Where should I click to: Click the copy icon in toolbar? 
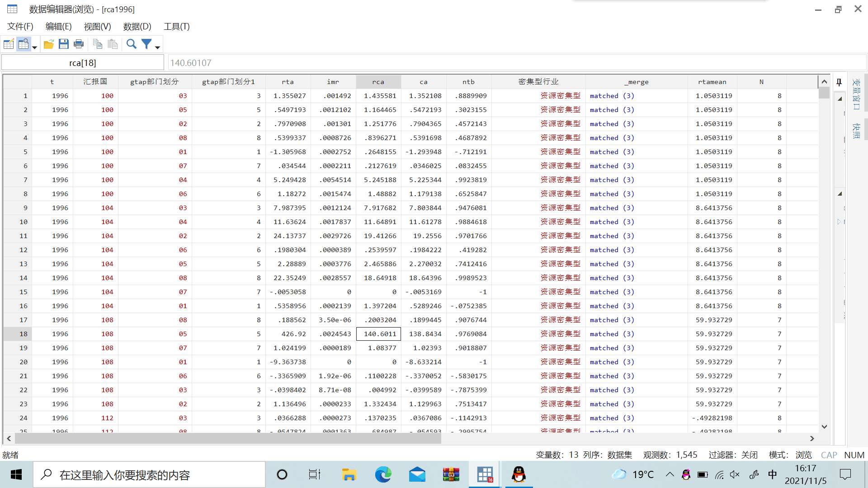tap(97, 44)
